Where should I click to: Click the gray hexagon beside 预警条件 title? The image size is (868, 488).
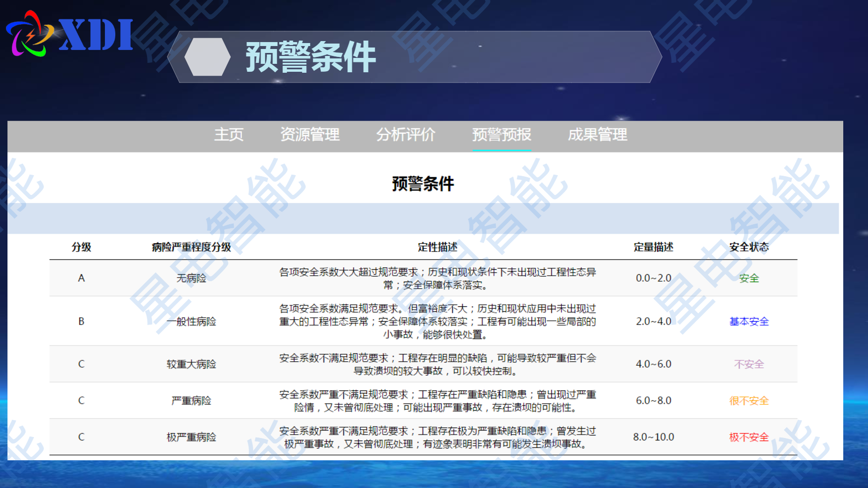point(207,57)
